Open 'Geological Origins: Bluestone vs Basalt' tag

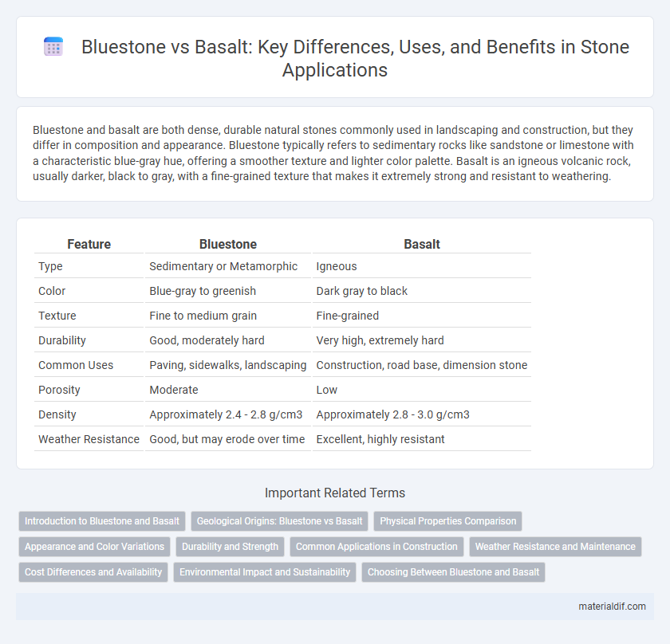[x=279, y=521]
